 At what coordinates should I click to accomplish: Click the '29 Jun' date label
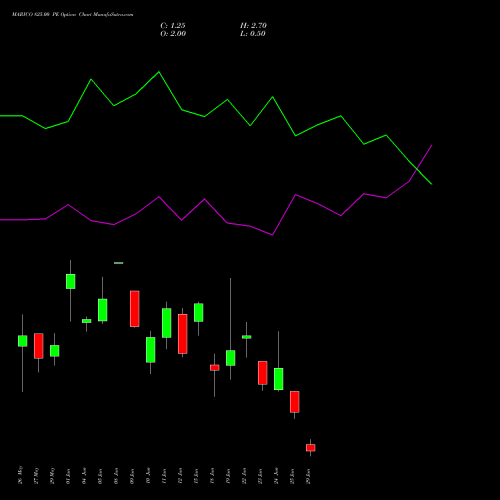coord(309,476)
